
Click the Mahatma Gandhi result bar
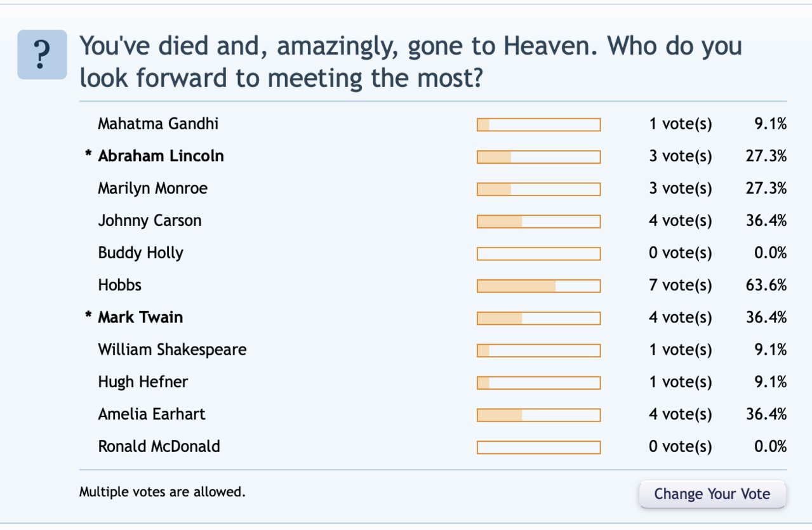tap(538, 124)
